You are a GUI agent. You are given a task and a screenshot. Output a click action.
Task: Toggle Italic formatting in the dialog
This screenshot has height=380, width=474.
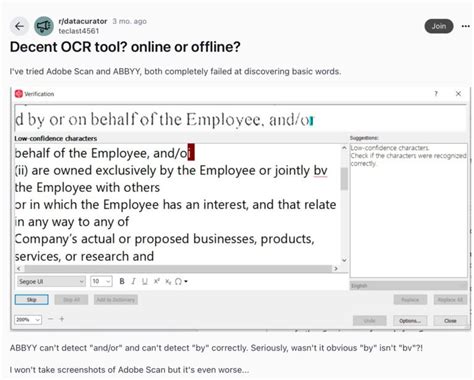pyautogui.click(x=133, y=282)
